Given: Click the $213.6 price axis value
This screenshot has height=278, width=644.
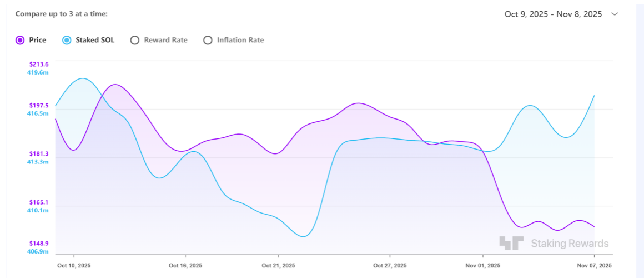Looking at the screenshot, I should click(x=39, y=64).
